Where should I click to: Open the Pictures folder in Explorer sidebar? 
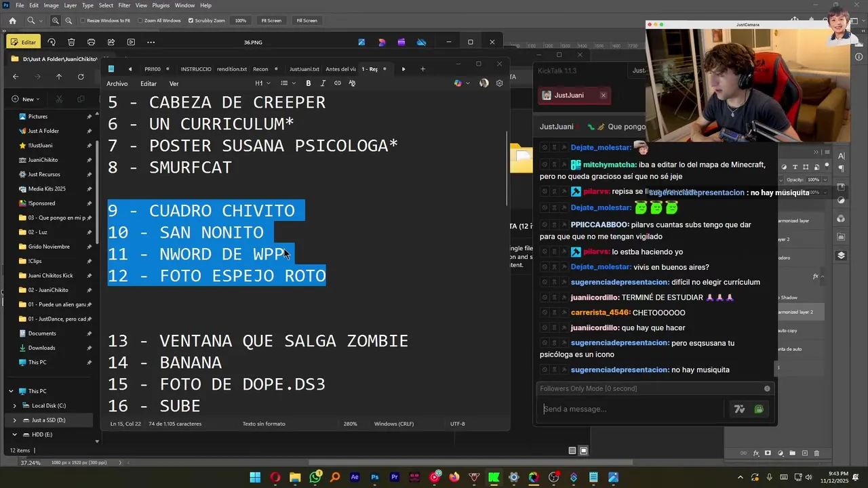pyautogui.click(x=37, y=117)
